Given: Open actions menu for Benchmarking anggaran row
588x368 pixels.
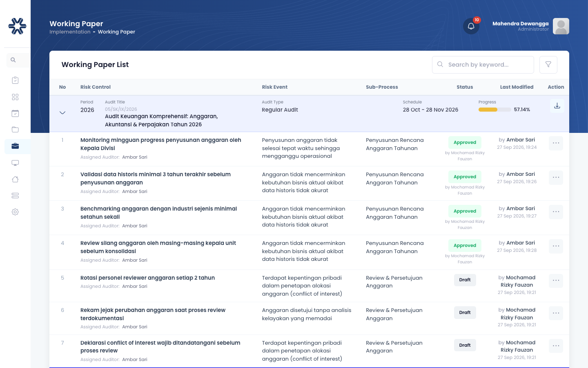Looking at the screenshot, I should [556, 212].
